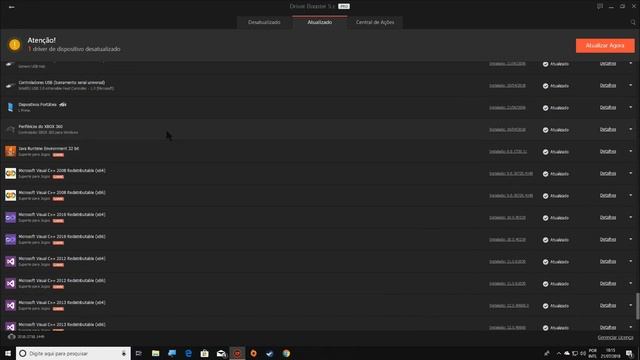Click the Atualizado status on the Visual C++ 2010 (x64) row
Screen dimensions: 640x360
click(x=556, y=218)
